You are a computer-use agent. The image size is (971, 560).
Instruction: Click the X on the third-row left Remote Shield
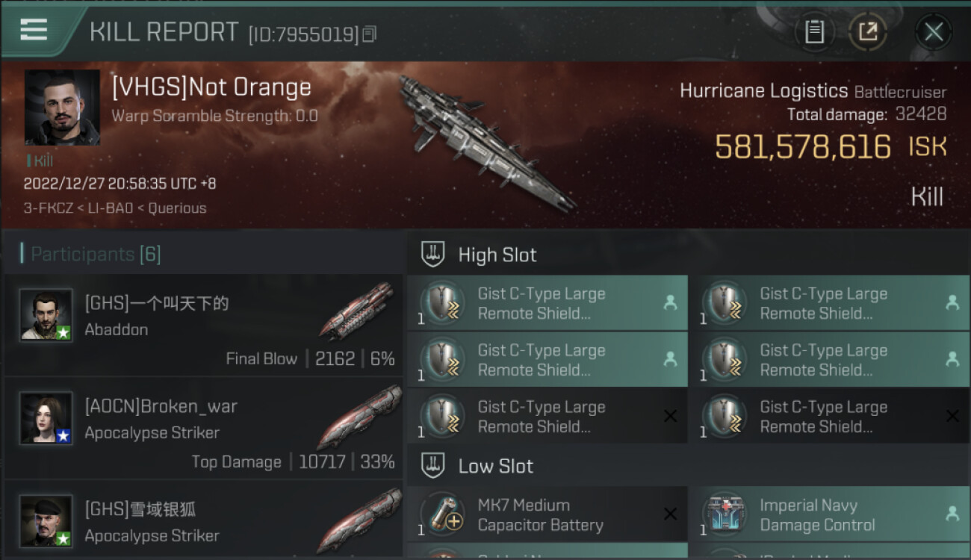coord(670,416)
